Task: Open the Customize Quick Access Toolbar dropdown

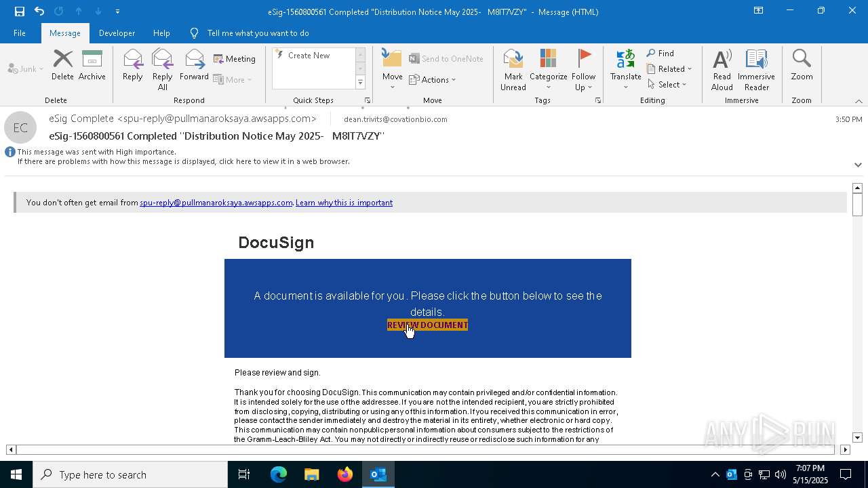Action: click(117, 11)
